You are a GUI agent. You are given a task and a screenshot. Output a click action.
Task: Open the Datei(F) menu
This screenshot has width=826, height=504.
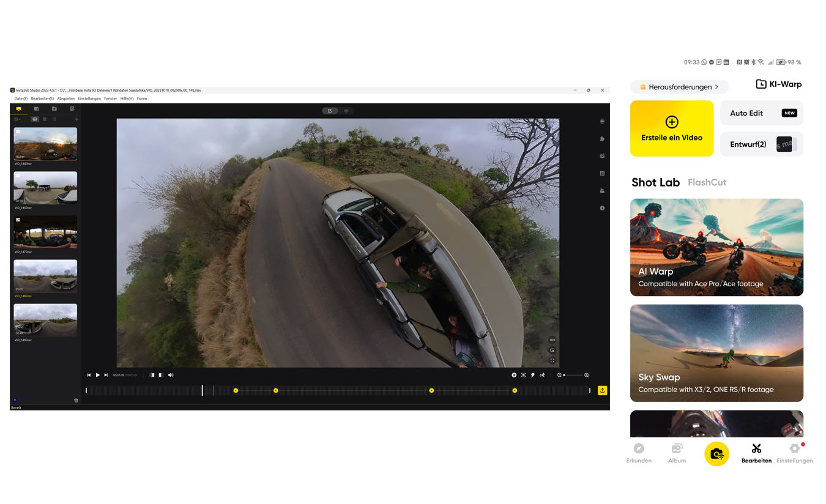[21, 98]
